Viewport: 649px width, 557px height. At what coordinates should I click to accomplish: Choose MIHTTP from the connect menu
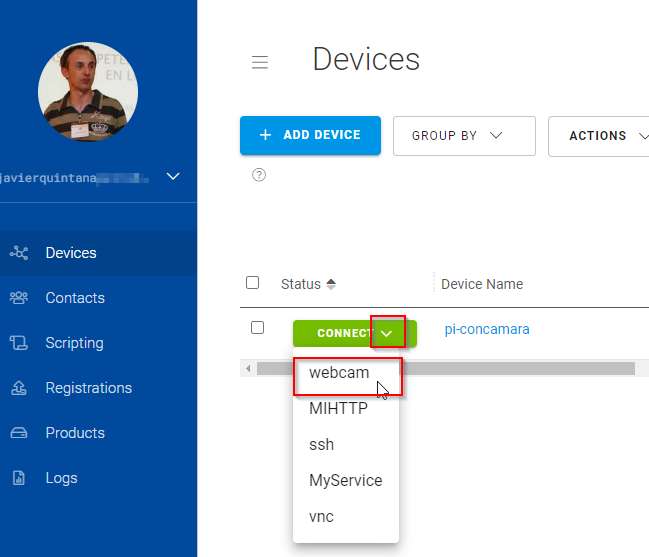[x=346, y=408]
